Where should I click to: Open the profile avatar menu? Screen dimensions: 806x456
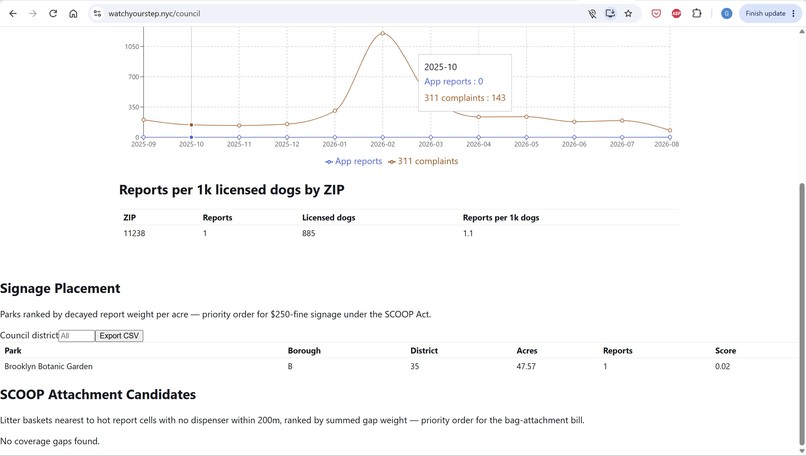(726, 14)
